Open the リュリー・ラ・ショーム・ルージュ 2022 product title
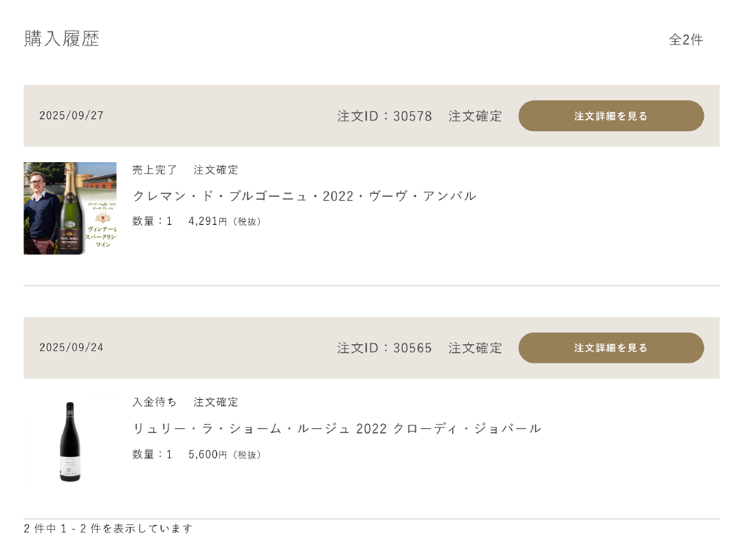The image size is (743, 560). click(x=337, y=429)
